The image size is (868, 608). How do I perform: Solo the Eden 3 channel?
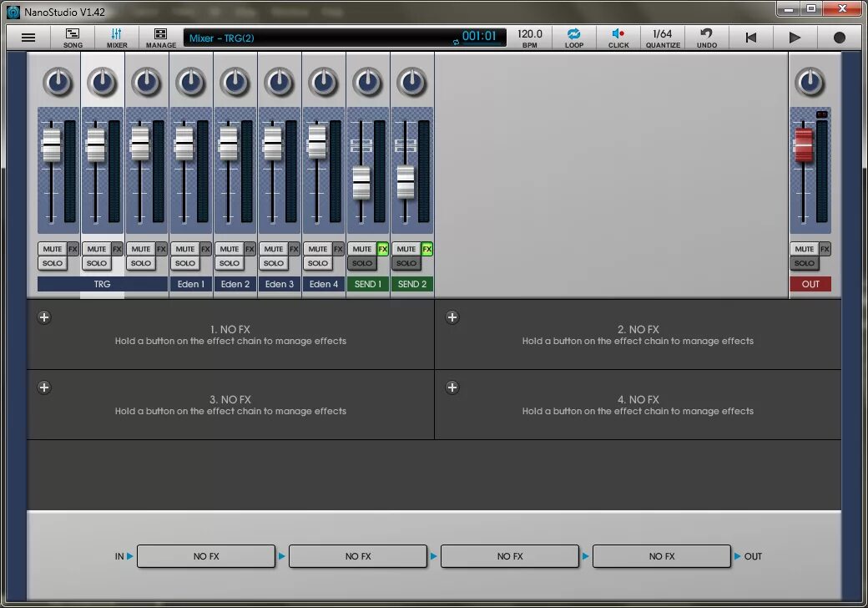point(274,263)
